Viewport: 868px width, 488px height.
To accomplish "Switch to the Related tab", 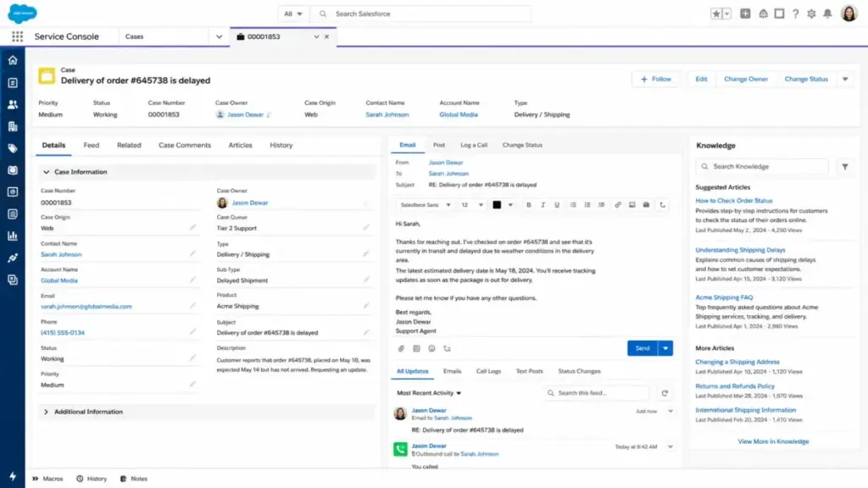I will pyautogui.click(x=129, y=146).
